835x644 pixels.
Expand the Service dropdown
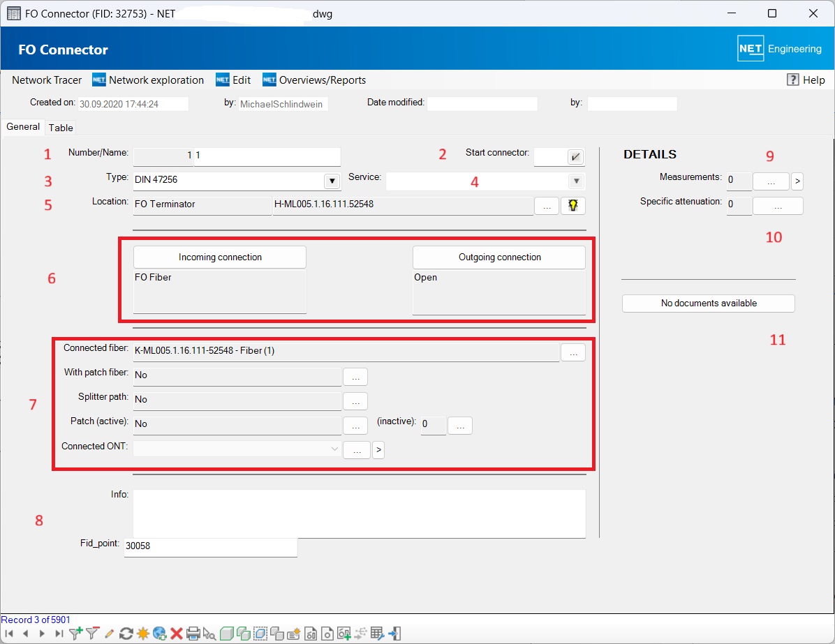576,181
